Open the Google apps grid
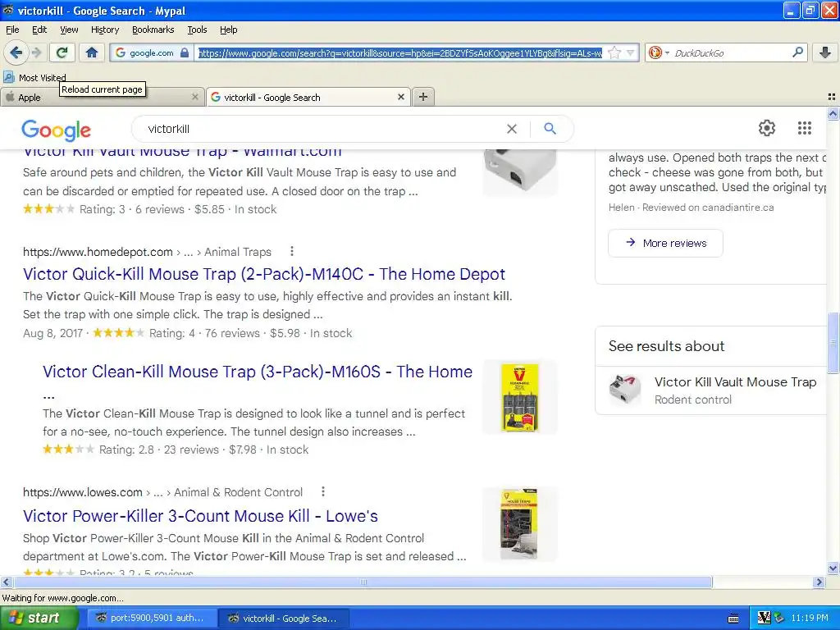 (804, 128)
